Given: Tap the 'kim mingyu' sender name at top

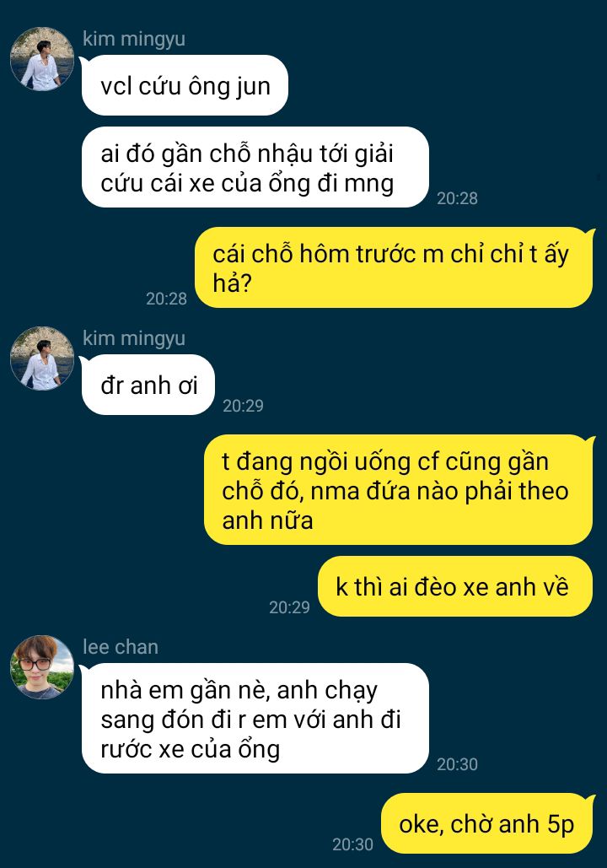Looking at the screenshot, I should [134, 40].
